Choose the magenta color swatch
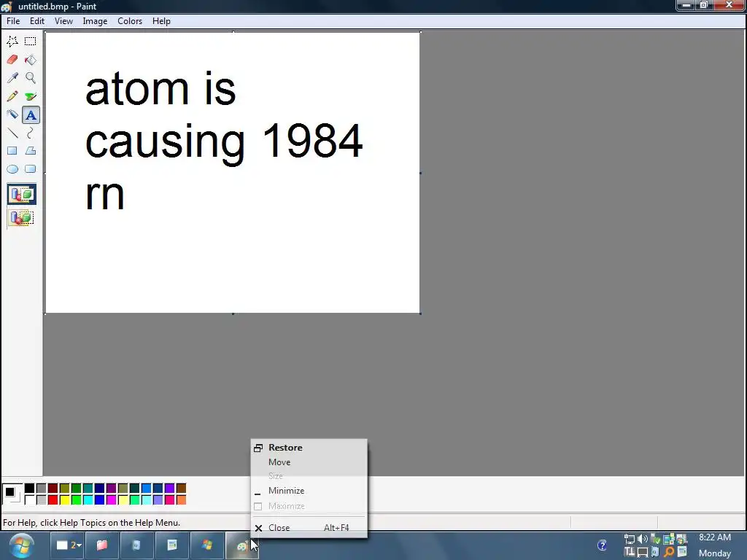Viewport: 747px width, 560px height. point(111,500)
